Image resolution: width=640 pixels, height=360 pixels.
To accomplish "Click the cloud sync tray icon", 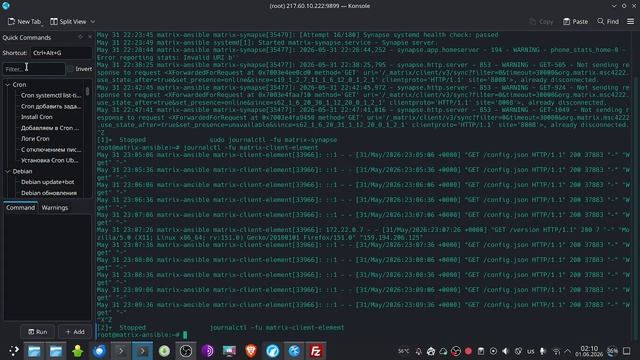I will pos(443,351).
